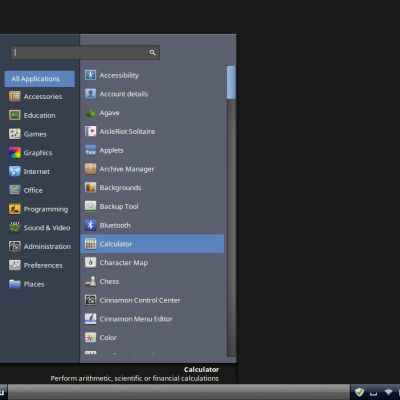Select Sound & Video label

click(47, 228)
